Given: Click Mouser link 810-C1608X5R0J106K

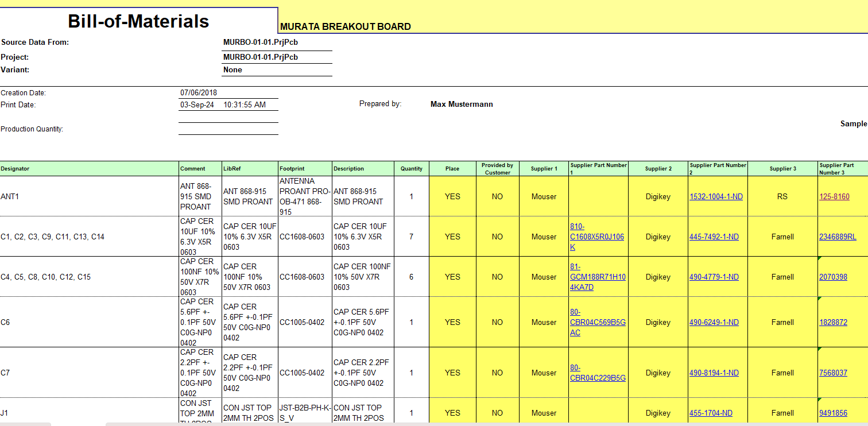Looking at the screenshot, I should coord(596,237).
